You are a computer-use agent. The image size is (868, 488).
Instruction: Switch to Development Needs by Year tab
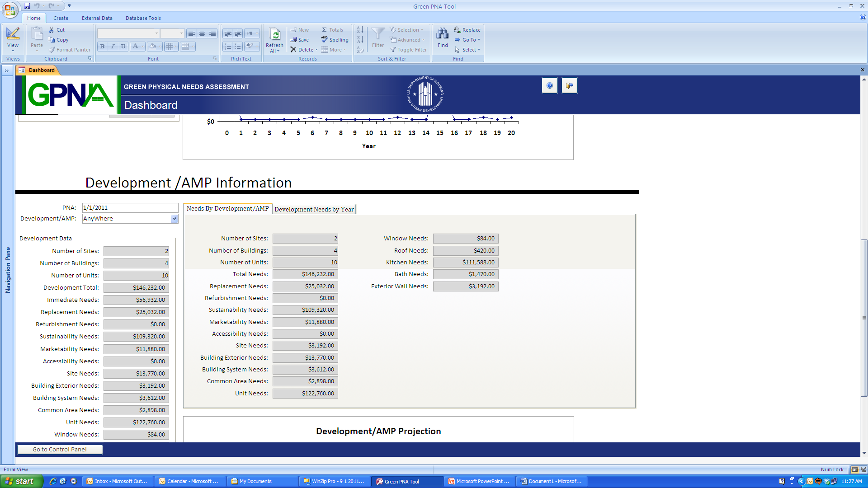pos(314,209)
